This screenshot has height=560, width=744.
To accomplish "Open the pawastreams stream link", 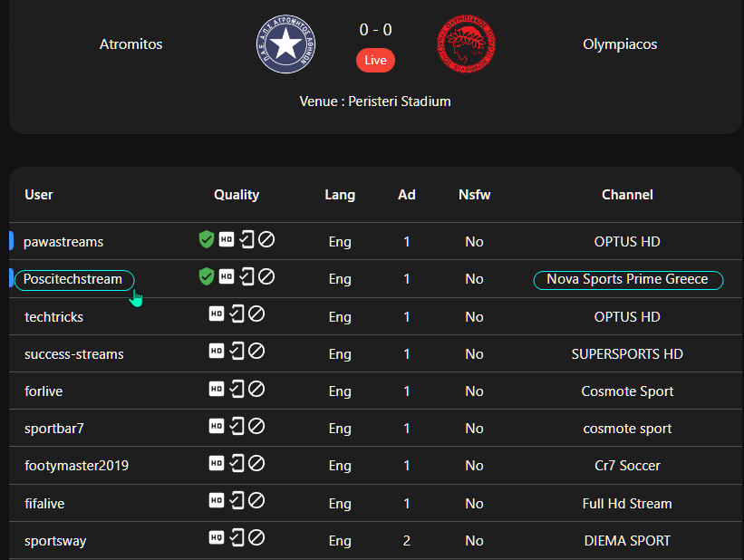I will pos(63,242).
